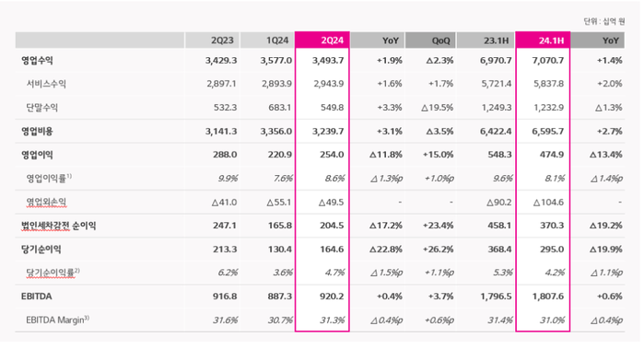Image resolution: width=644 pixels, height=349 pixels.
Task: Click the 영업외손익 row label
Action: pos(46,202)
